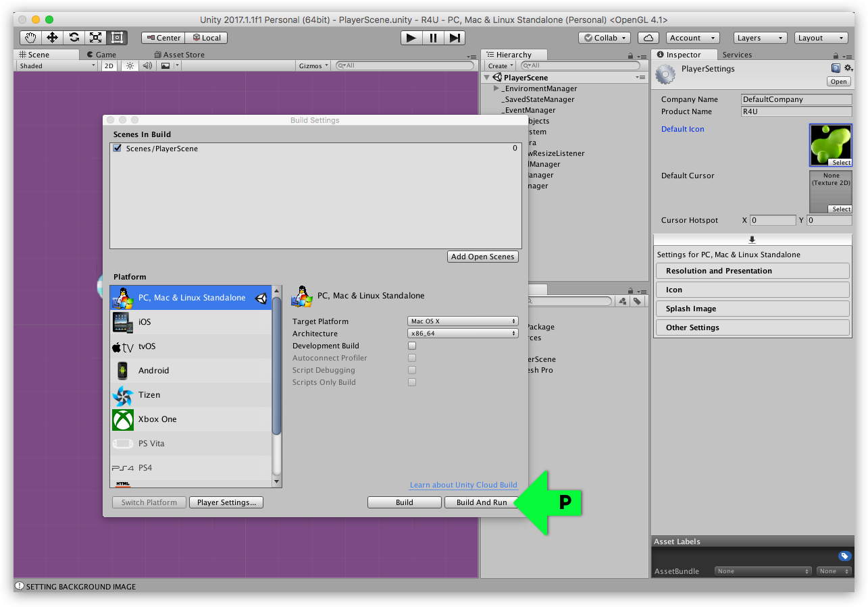Toggle Scenes/PlayerScene checkbox in build list
This screenshot has height=607, width=868.
(118, 148)
